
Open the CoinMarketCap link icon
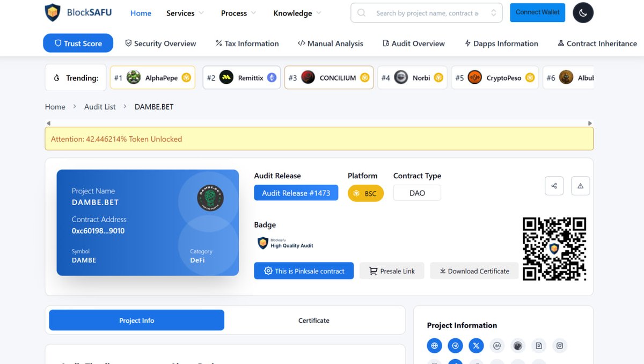tap(497, 346)
